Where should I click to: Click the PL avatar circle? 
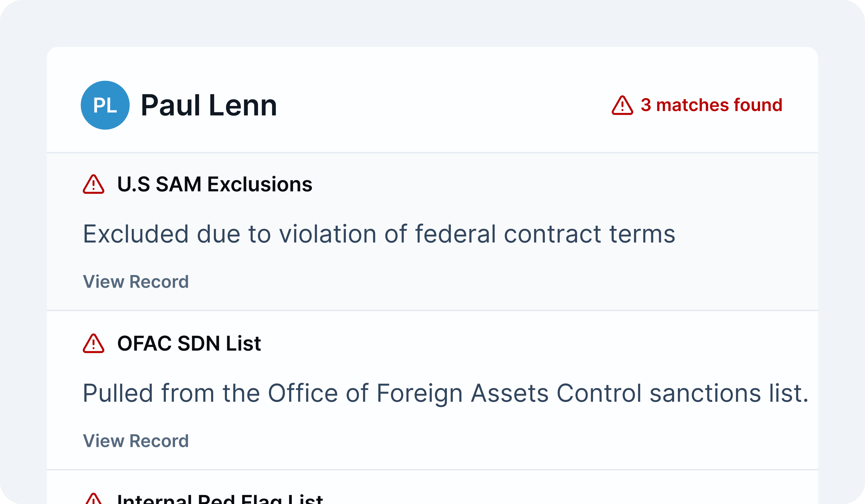[x=105, y=105]
